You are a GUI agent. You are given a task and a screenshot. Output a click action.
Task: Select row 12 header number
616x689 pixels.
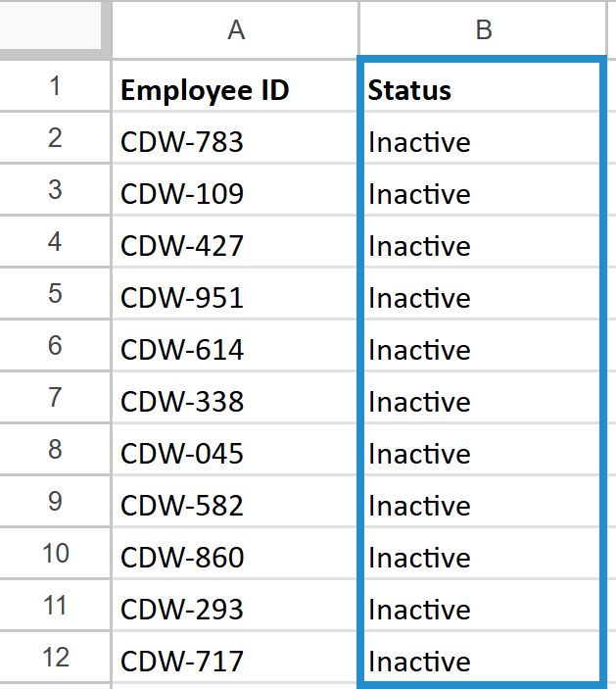pos(54,658)
